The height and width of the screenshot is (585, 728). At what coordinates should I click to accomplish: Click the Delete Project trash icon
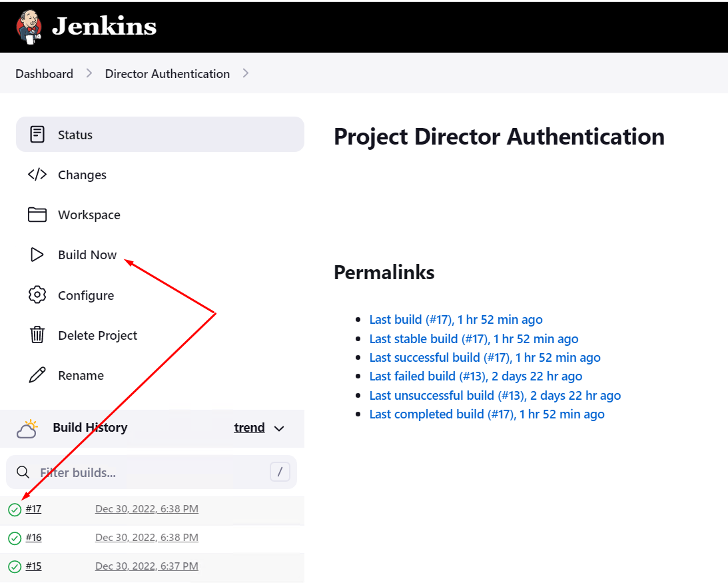tap(38, 335)
